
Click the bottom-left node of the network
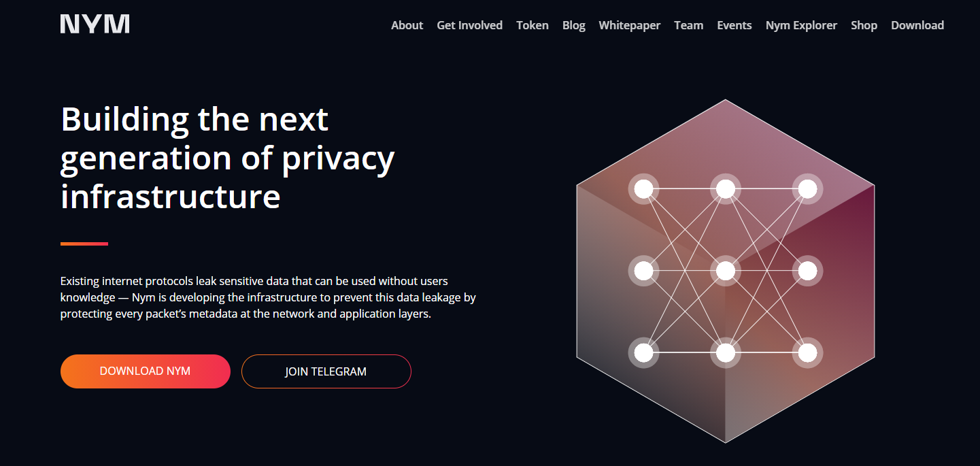tap(643, 352)
